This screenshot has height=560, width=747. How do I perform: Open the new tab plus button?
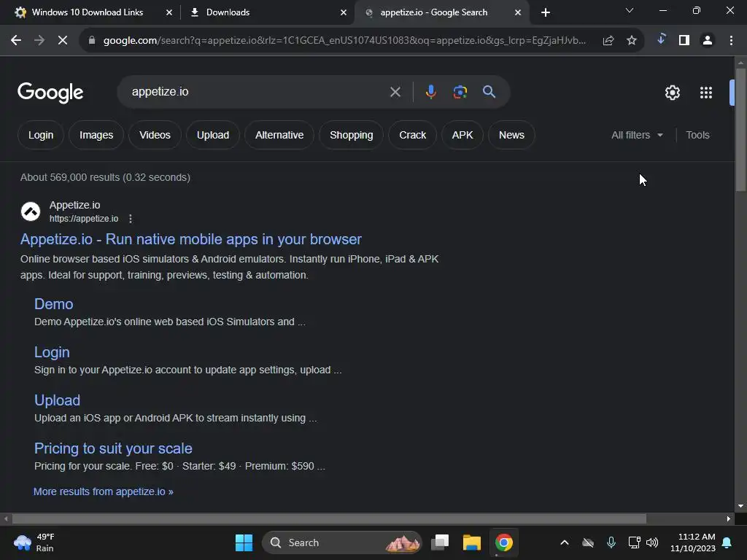546,12
